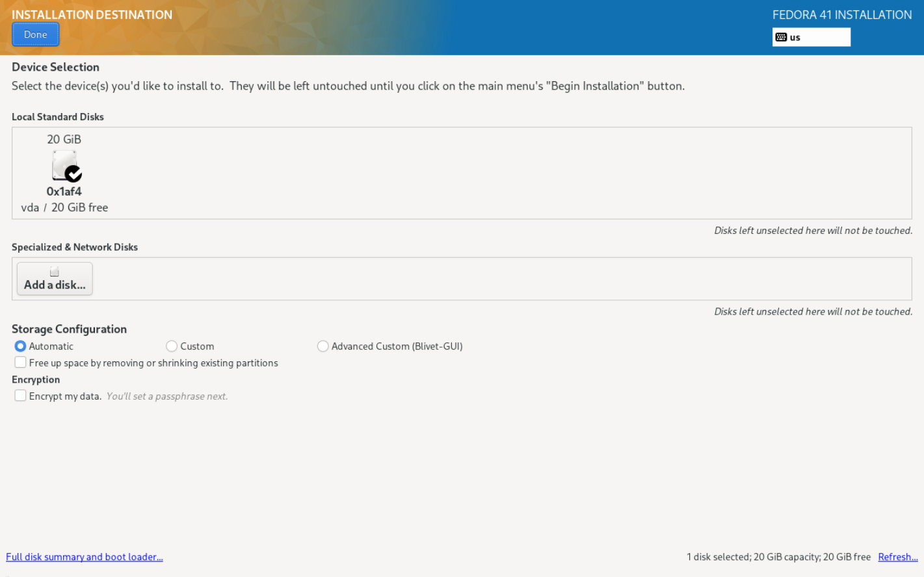Click the Encryption heading
The height and width of the screenshot is (577, 924).
[36, 379]
